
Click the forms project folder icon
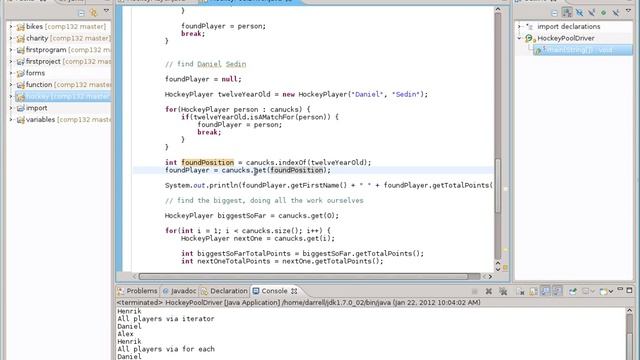(x=20, y=73)
